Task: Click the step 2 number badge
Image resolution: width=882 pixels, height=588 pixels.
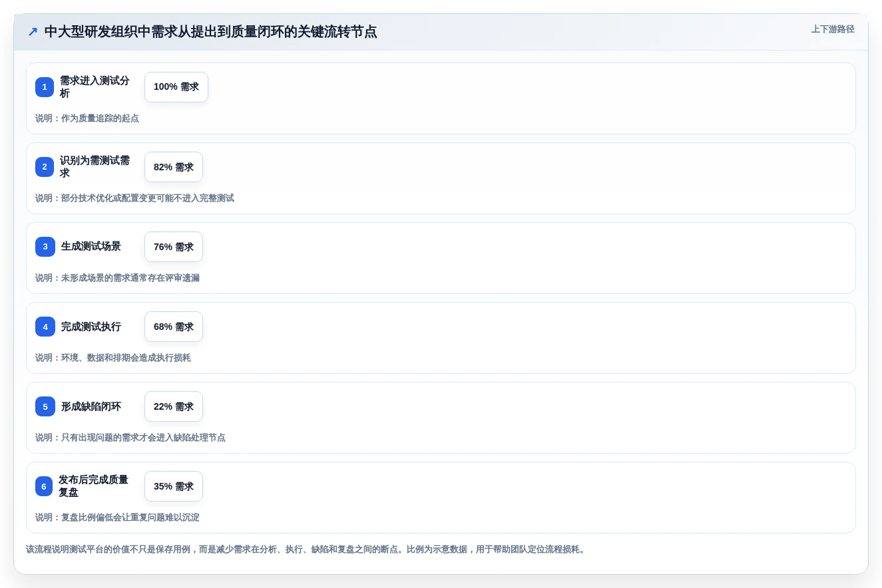Action: (45, 167)
